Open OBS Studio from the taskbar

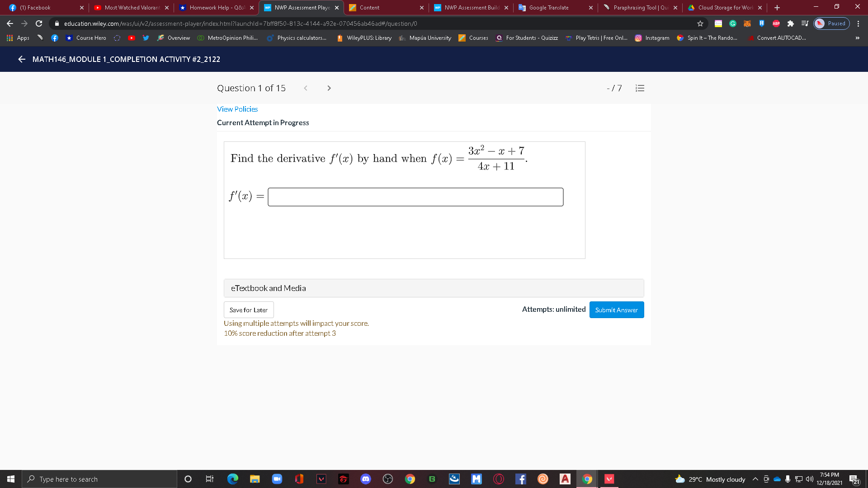(388, 479)
